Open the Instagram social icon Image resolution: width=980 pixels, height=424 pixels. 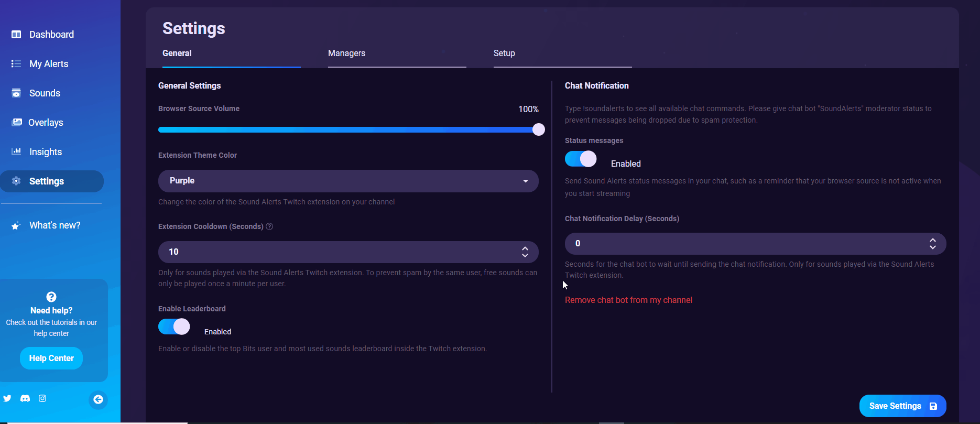coord(42,398)
